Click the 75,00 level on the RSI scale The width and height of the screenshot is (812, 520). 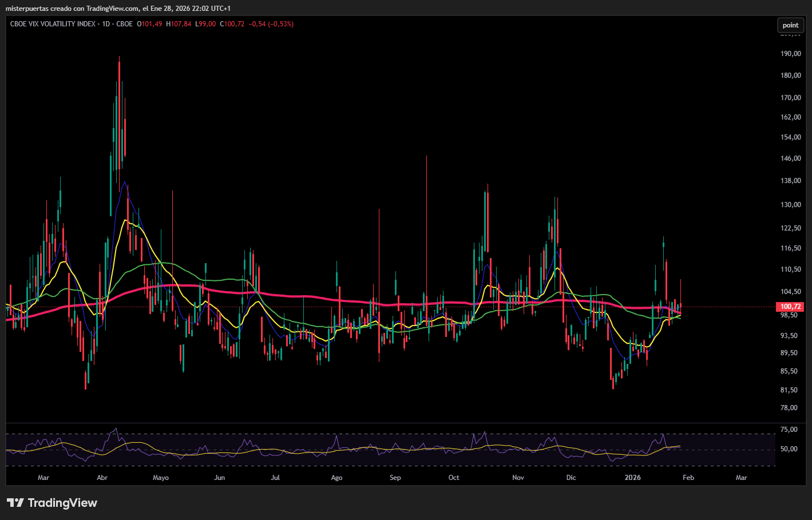pos(789,430)
